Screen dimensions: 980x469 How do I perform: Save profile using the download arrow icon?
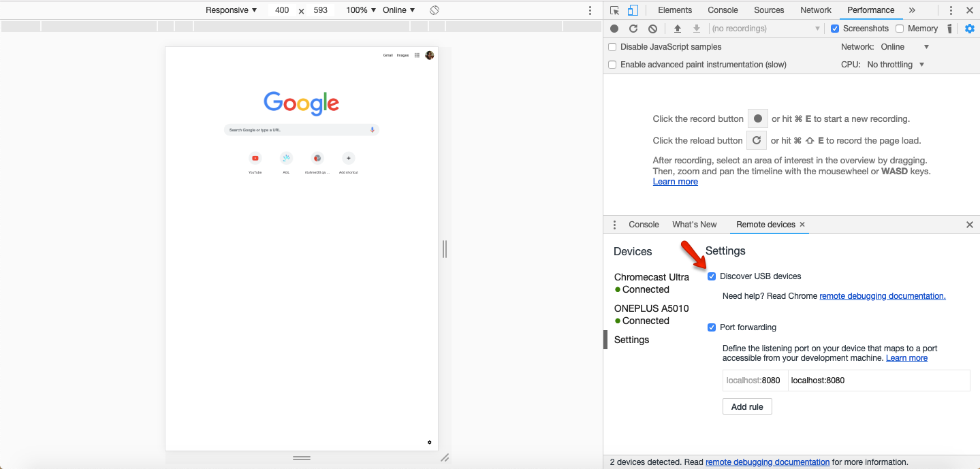(696, 28)
